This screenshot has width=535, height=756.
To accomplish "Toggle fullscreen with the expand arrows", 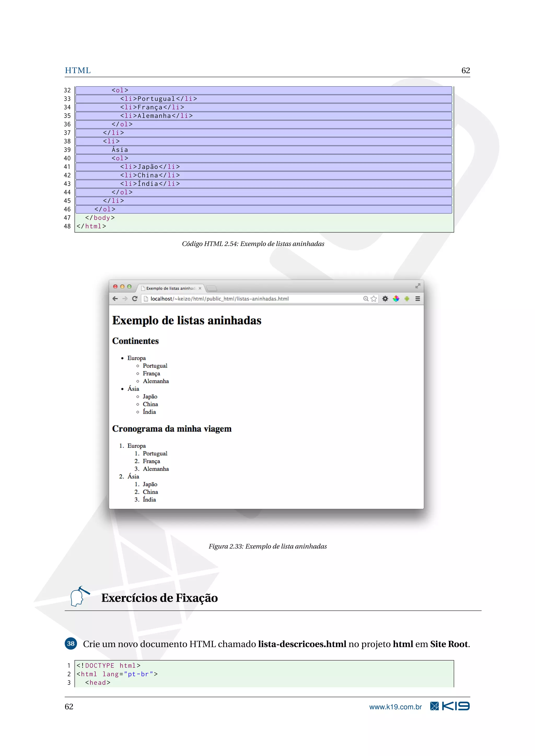I will click(x=418, y=286).
